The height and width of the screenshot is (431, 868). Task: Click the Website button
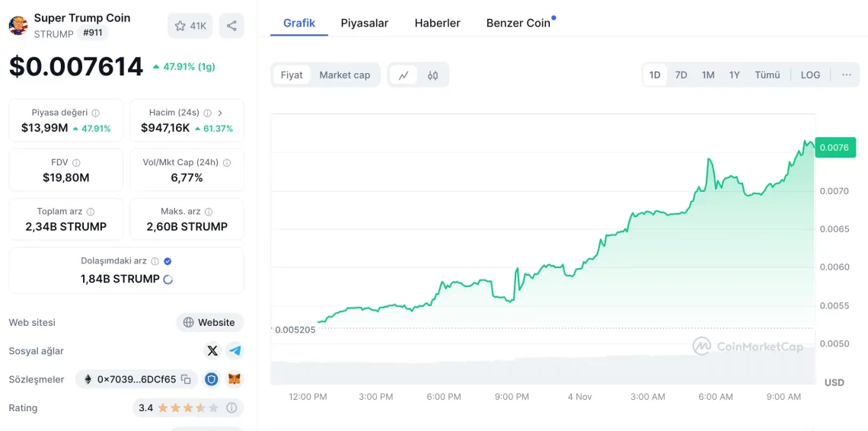tap(209, 322)
